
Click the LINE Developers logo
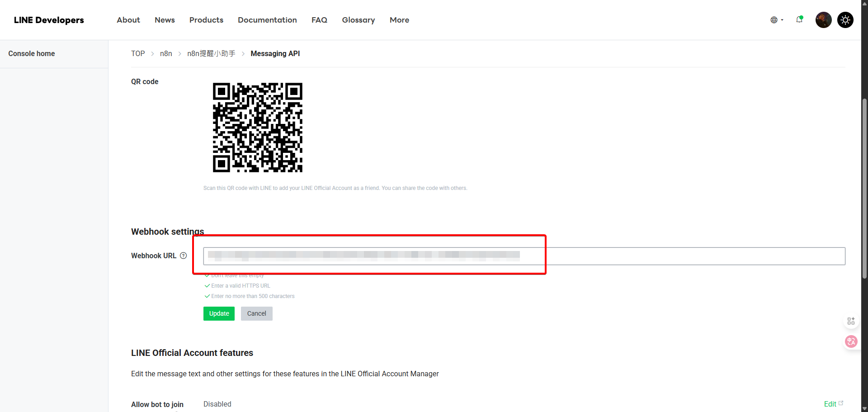pos(48,20)
